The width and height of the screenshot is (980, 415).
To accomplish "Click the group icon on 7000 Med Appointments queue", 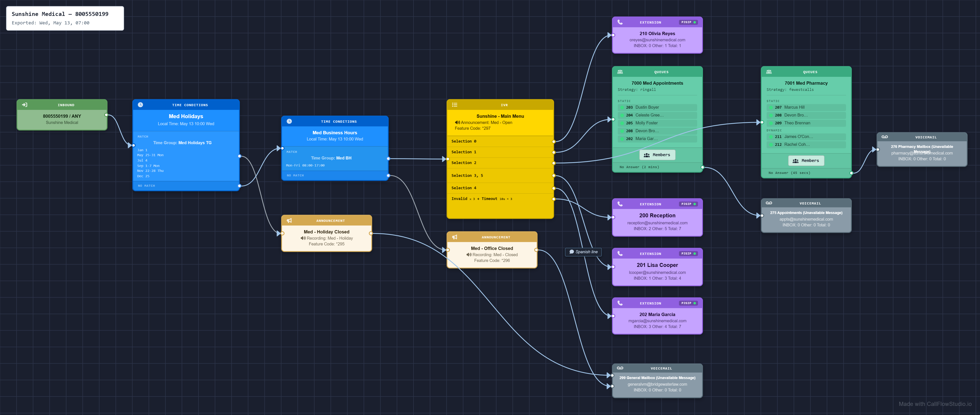I will (x=620, y=72).
